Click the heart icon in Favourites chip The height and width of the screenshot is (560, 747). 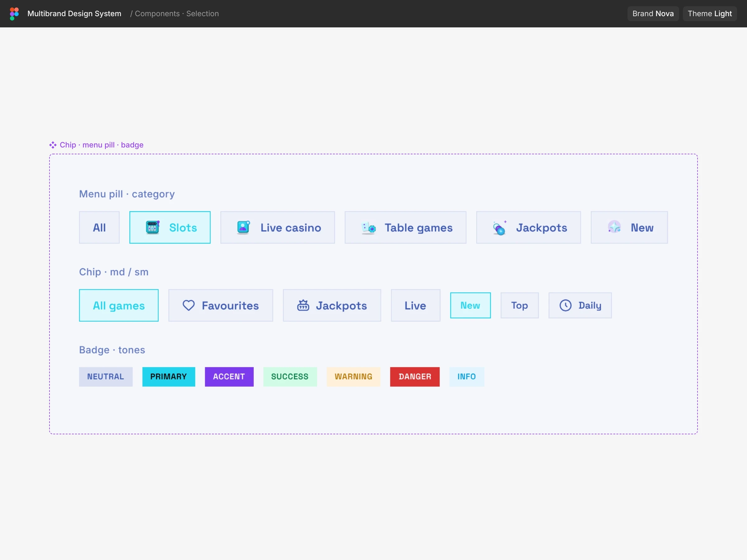pos(189,306)
